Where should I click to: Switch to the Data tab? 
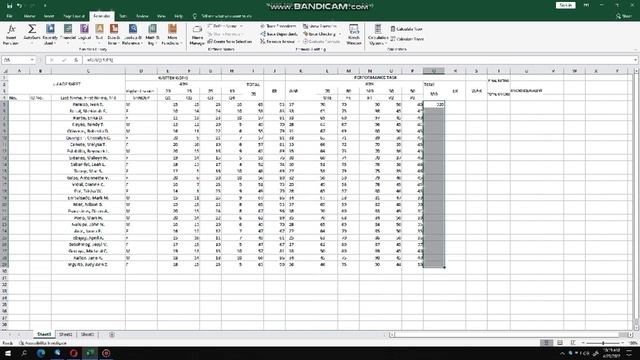pos(123,16)
